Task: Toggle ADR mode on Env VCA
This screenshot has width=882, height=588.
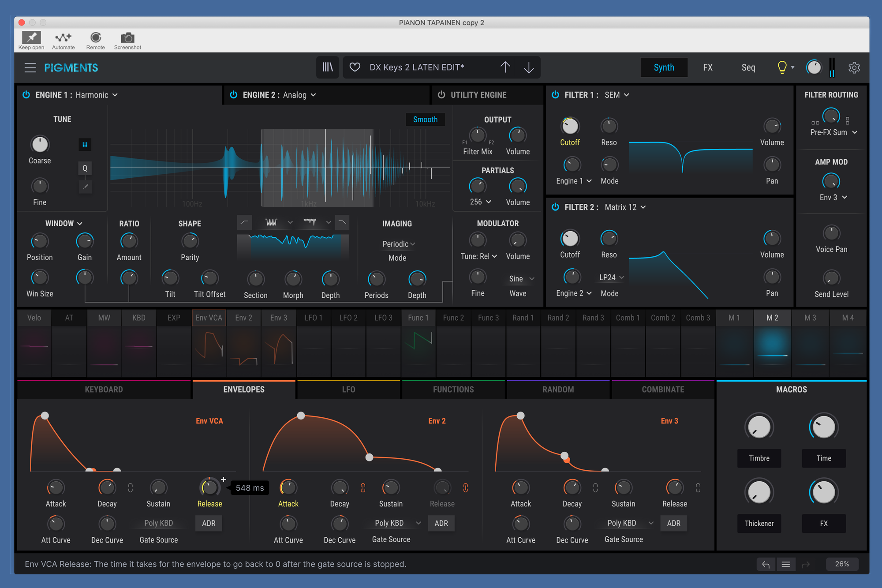Action: [209, 523]
